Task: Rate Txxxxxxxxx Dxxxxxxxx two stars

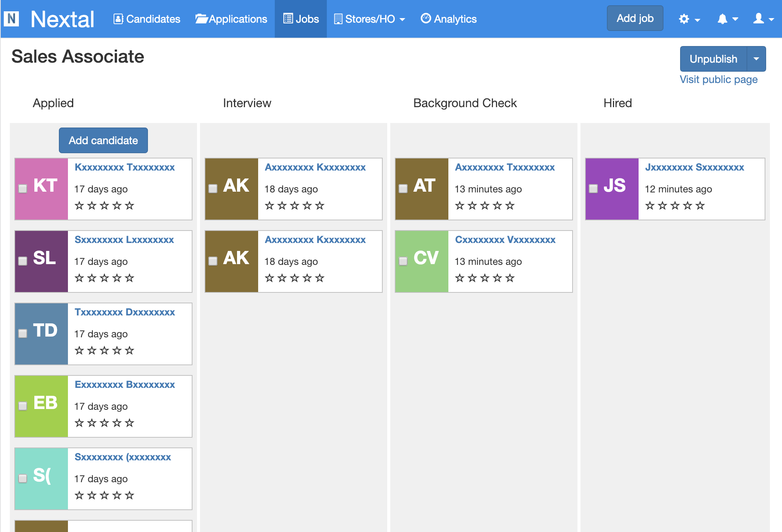Action: [92, 351]
